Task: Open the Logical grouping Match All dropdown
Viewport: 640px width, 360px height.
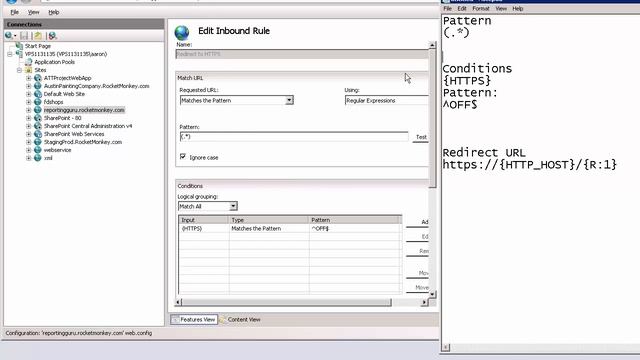Action: point(233,207)
